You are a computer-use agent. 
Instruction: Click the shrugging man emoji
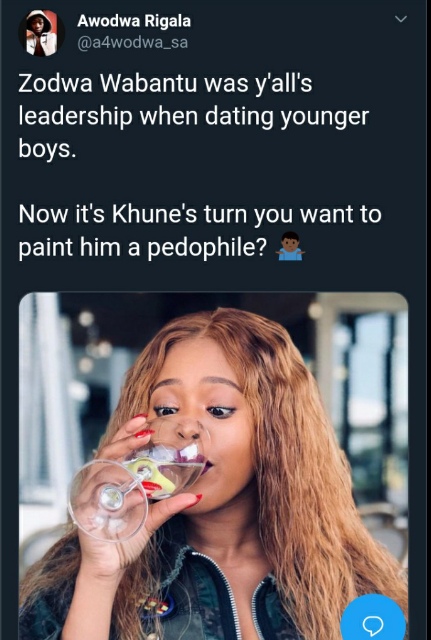tap(290, 247)
